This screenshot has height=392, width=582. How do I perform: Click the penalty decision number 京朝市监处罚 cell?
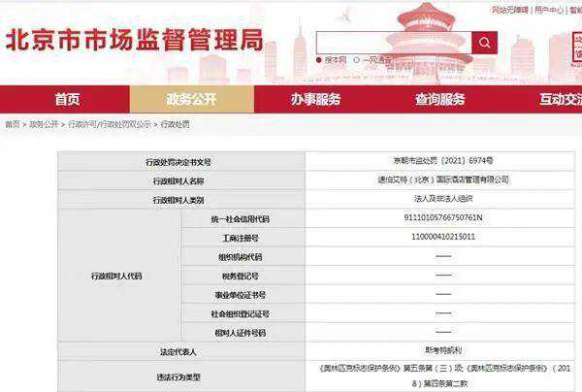pyautogui.click(x=442, y=160)
